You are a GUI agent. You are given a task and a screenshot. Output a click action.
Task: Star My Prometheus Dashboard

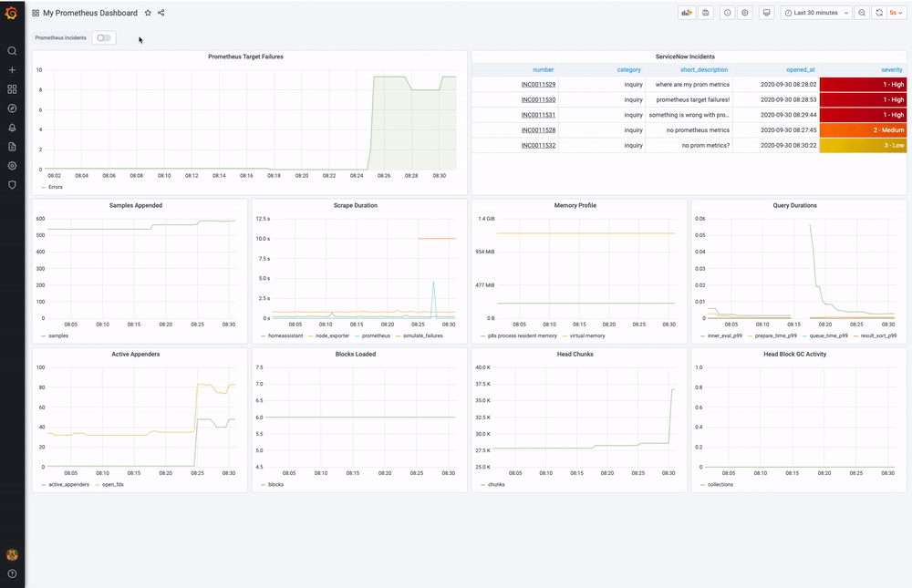coord(147,13)
